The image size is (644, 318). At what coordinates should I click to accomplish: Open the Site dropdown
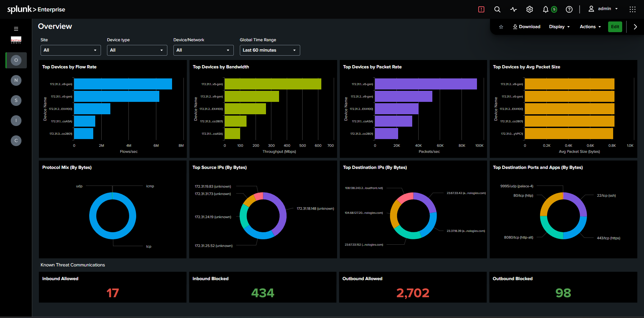pyautogui.click(x=71, y=50)
